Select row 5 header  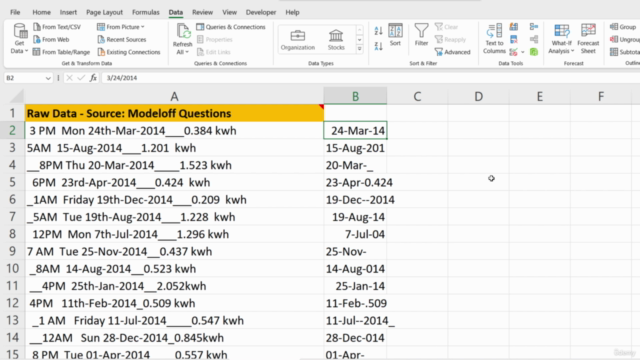click(x=12, y=182)
